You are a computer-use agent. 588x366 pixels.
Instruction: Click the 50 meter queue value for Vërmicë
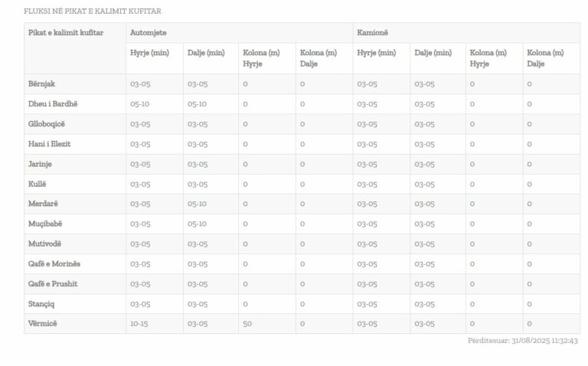[x=248, y=324]
